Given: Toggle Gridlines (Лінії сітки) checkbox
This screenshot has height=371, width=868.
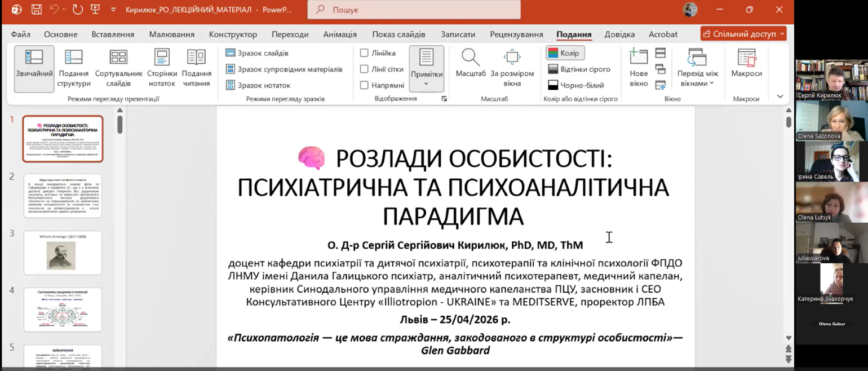Looking at the screenshot, I should coord(364,69).
